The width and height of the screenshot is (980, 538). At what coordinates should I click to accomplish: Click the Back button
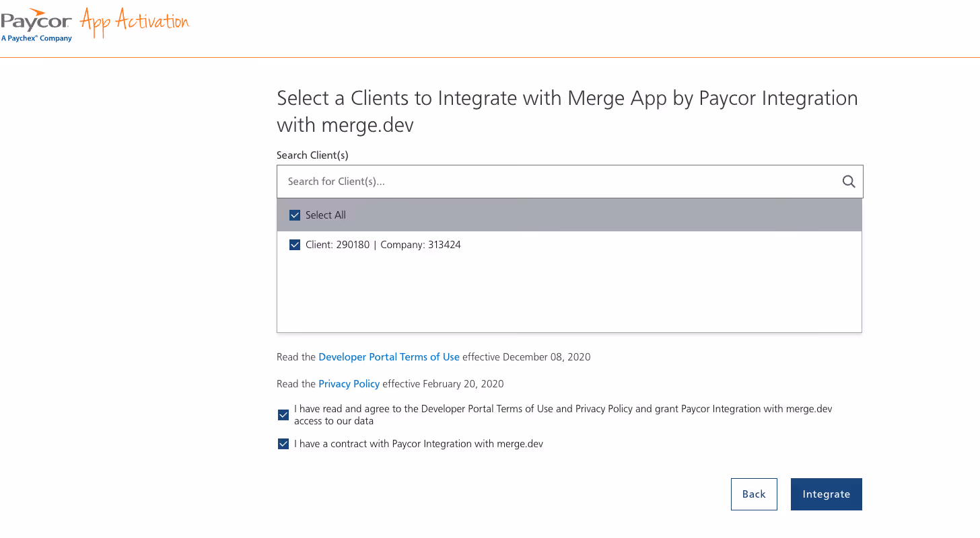point(754,494)
